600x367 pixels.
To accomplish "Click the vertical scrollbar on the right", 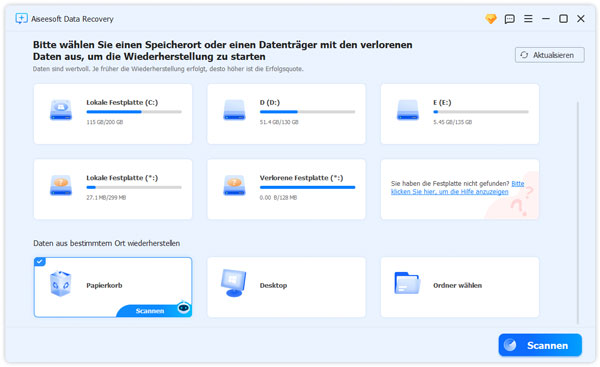I will tap(577, 212).
